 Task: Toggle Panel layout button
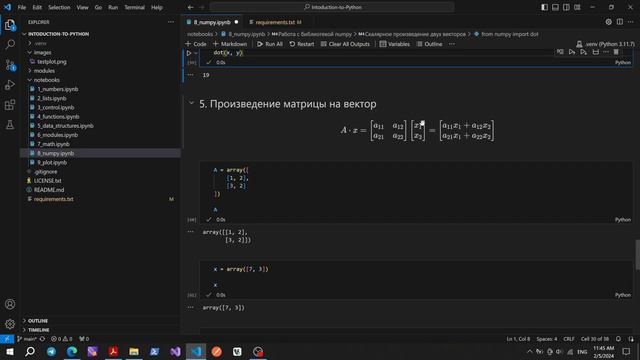click(556, 7)
